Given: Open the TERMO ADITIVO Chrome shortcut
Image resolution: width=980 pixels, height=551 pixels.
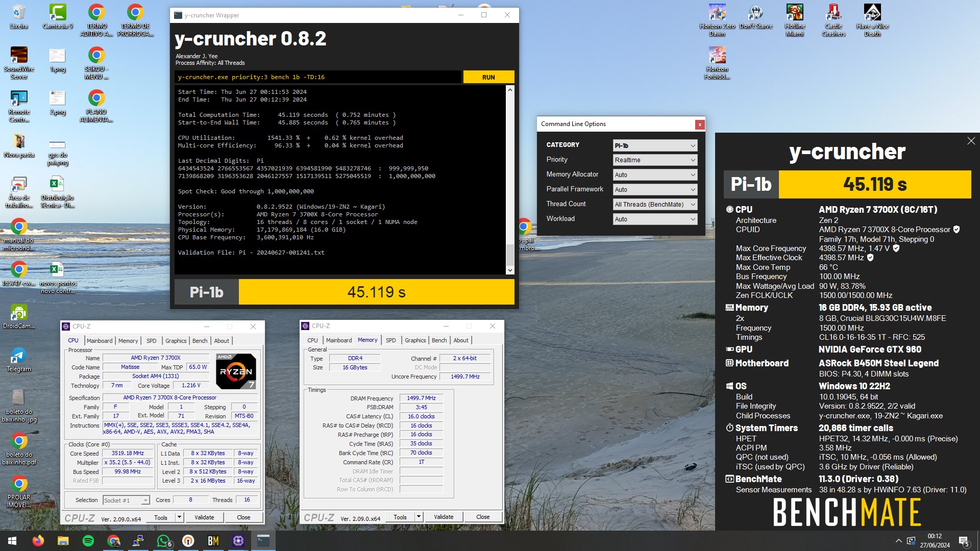Looking at the screenshot, I should point(96,20).
